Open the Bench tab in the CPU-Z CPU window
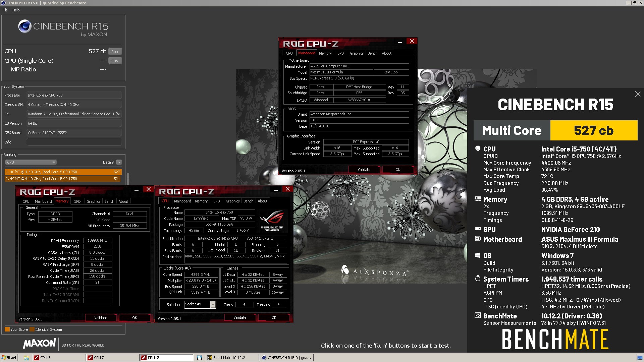 [248, 201]
